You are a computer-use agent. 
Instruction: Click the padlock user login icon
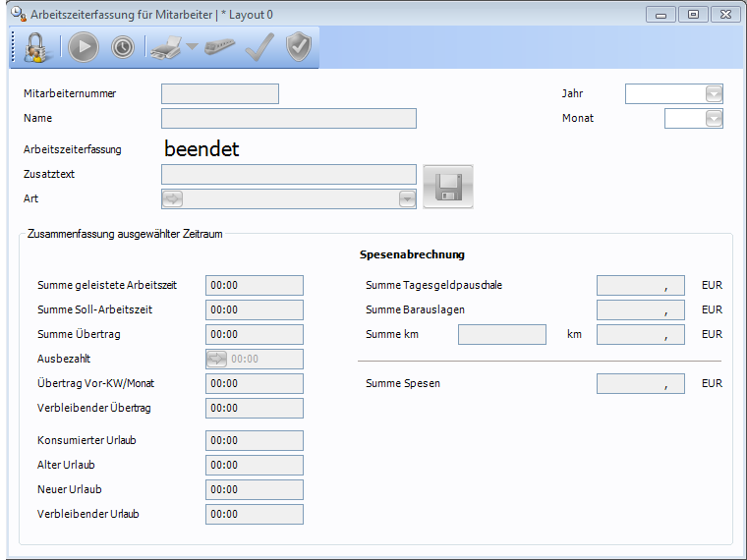click(x=36, y=47)
